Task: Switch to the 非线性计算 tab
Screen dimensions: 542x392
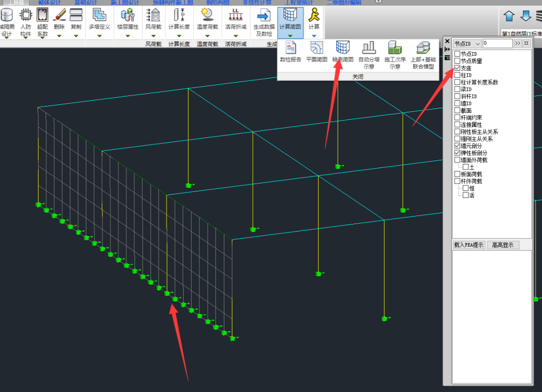Action: pyautogui.click(x=257, y=3)
